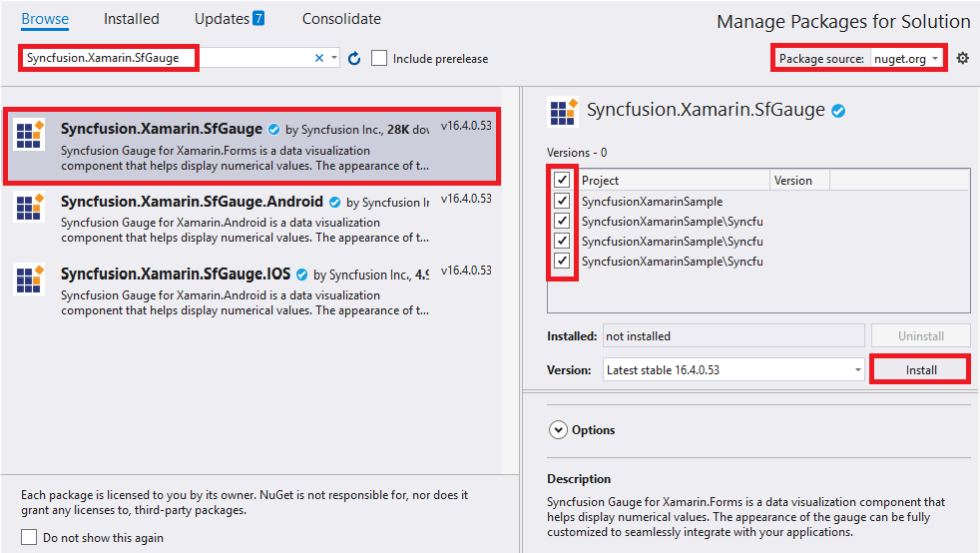This screenshot has width=980, height=553.
Task: Open the Package source dropdown
Action: point(906,59)
